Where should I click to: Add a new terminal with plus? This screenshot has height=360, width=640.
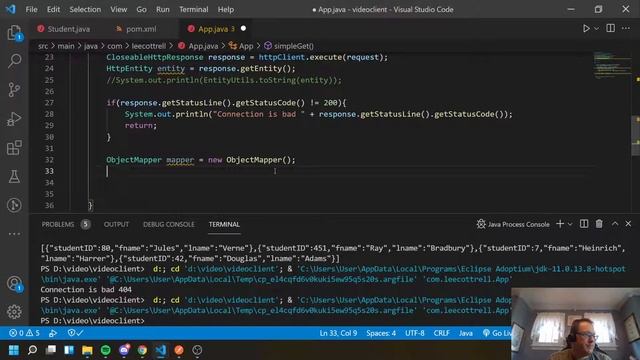(560, 224)
